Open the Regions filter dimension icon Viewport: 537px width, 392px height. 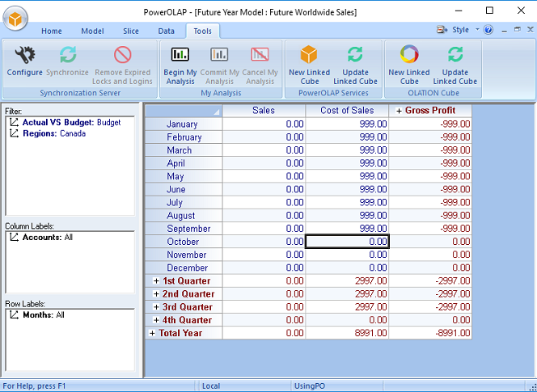(14, 133)
